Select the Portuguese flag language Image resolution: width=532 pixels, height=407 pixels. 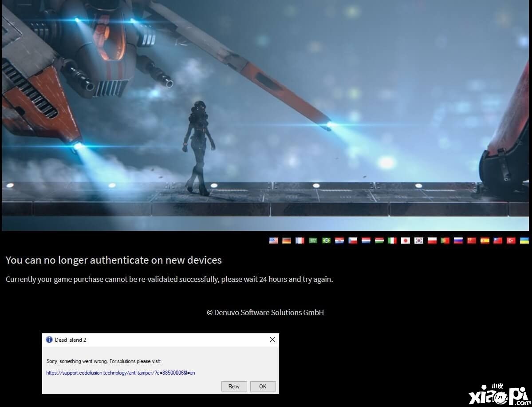tap(445, 240)
